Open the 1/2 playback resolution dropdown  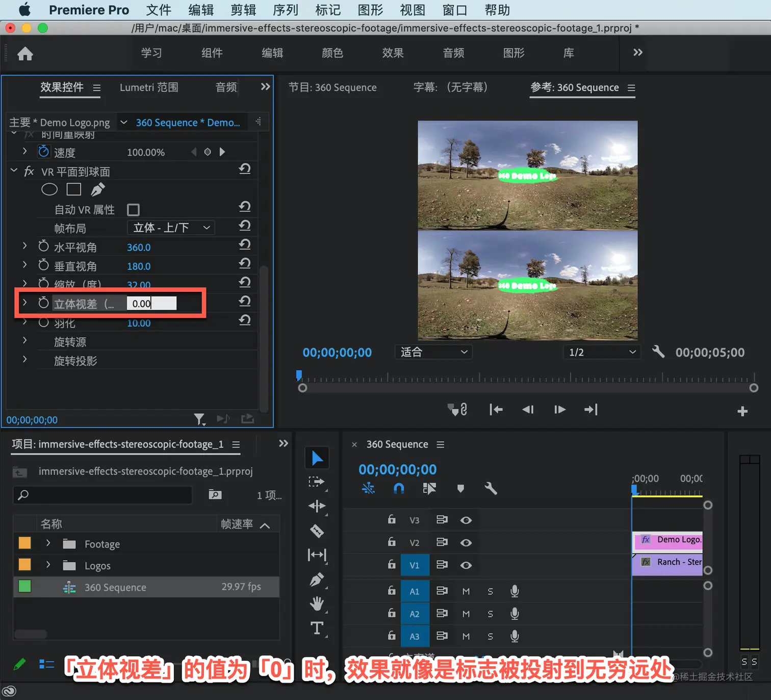601,352
